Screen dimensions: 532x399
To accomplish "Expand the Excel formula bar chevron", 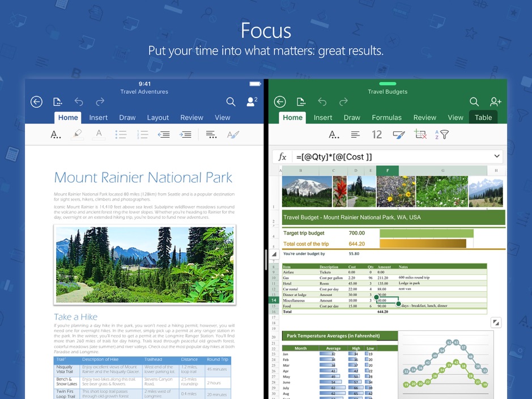I will click(x=497, y=156).
